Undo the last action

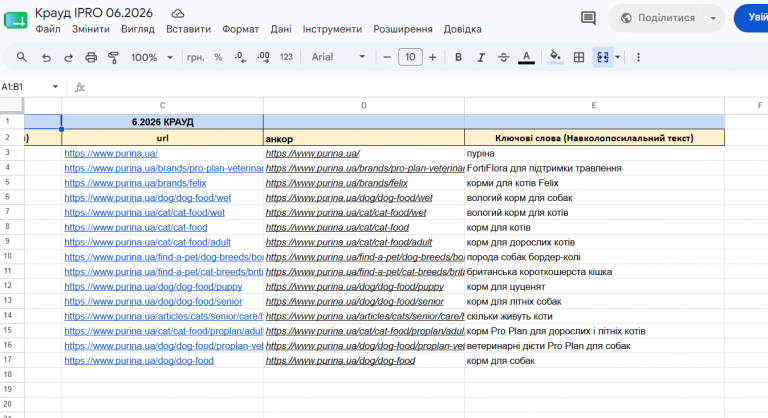(46, 57)
